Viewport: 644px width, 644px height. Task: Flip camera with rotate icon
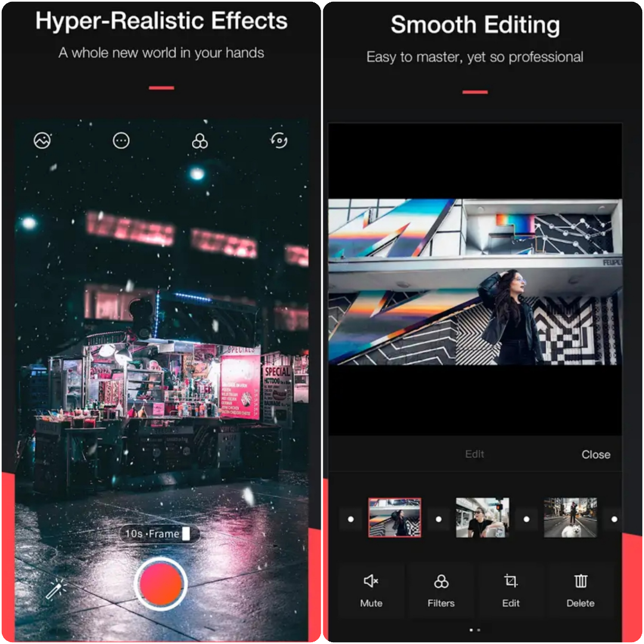[x=279, y=141]
